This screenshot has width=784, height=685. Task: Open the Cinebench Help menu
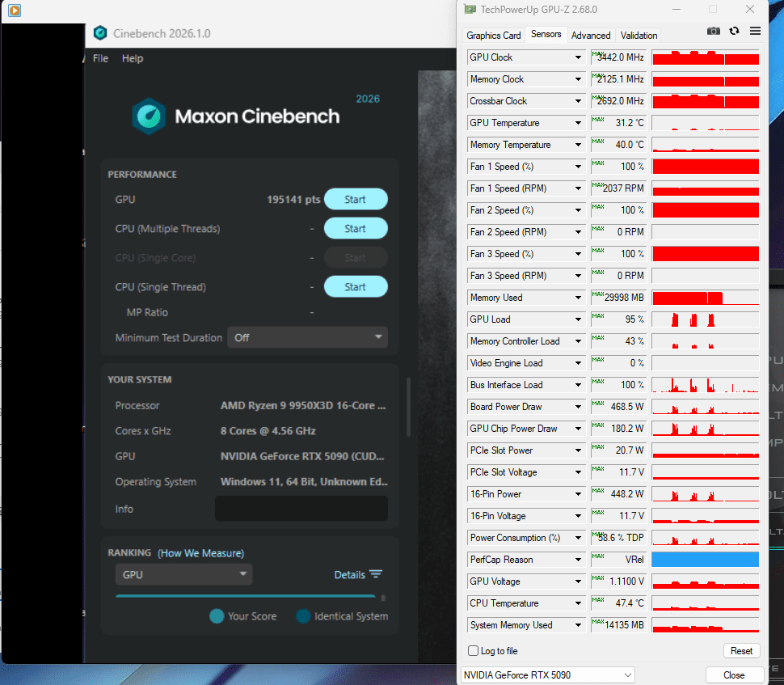[133, 58]
